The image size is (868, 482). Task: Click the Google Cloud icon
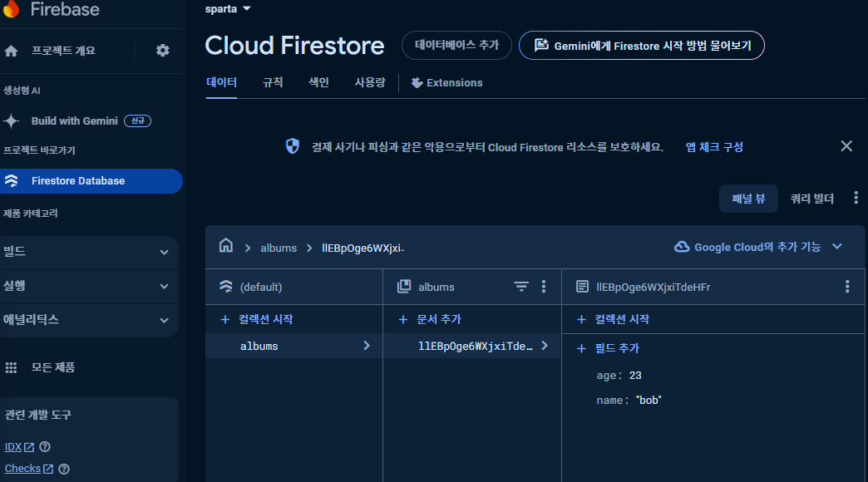[x=682, y=247]
